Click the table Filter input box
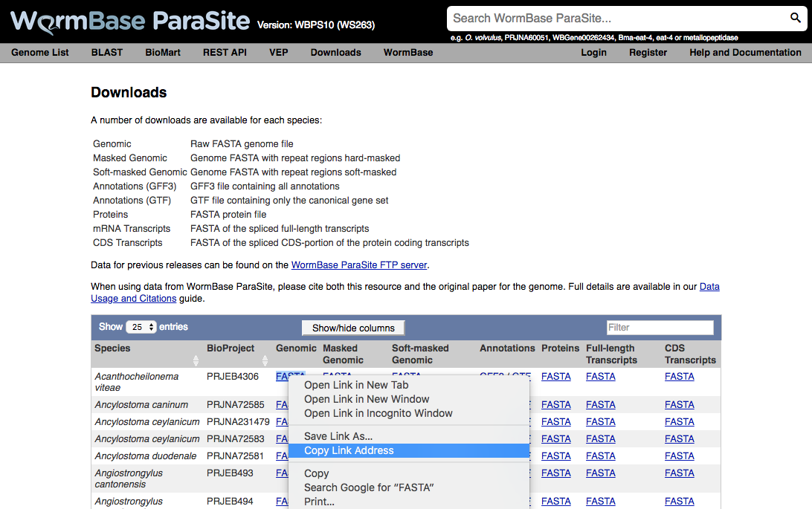This screenshot has height=509, width=812. point(660,327)
